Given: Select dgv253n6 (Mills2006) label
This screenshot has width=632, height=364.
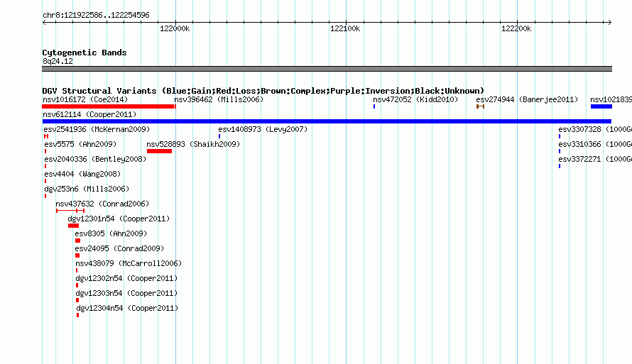Looking at the screenshot, I should [x=87, y=189].
